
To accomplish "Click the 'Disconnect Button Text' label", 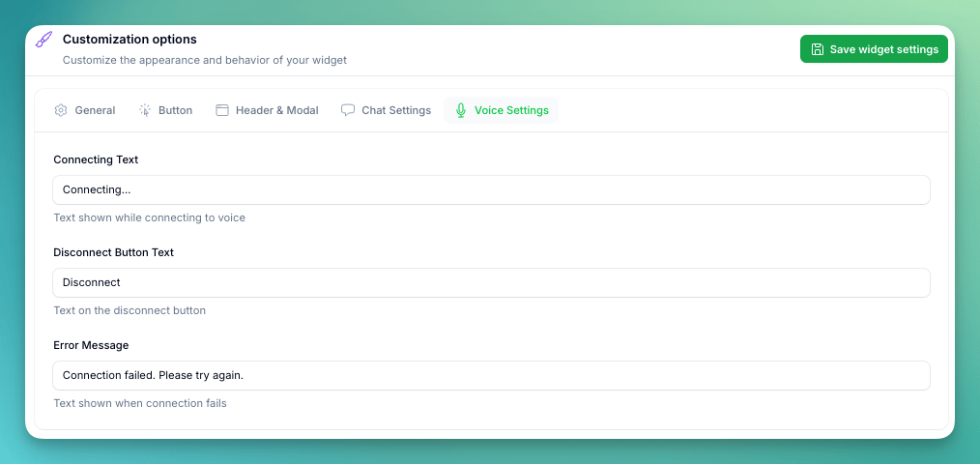I will [114, 252].
